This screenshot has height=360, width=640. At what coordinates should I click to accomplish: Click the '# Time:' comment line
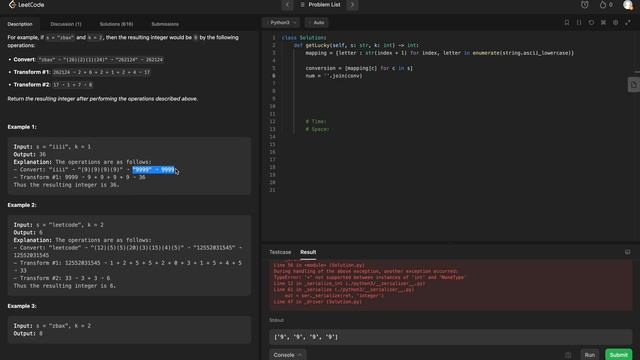316,122
